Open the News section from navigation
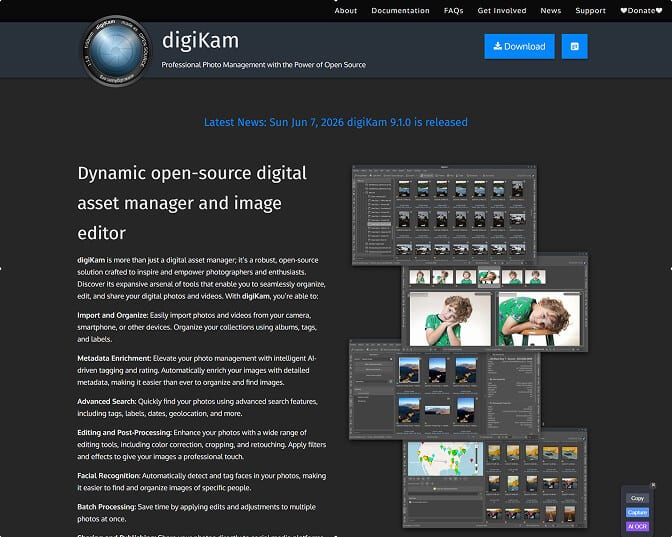This screenshot has width=672, height=537. click(551, 11)
